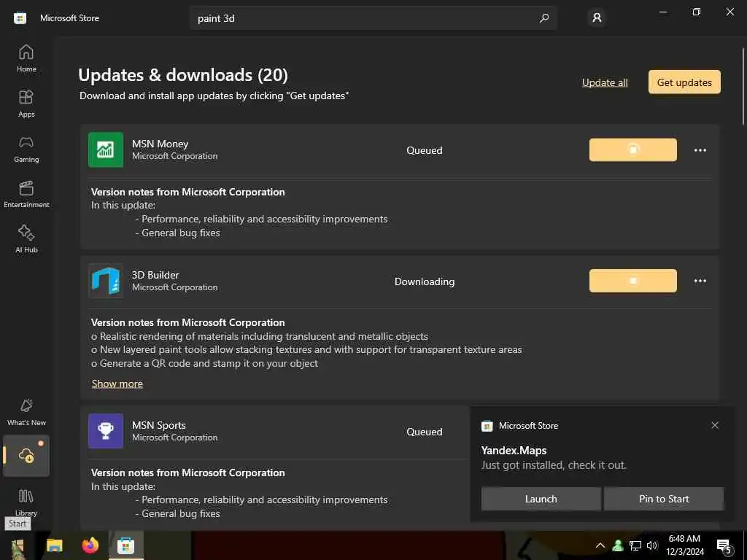
Task: Open the Windows Start button
Action: 18,545
